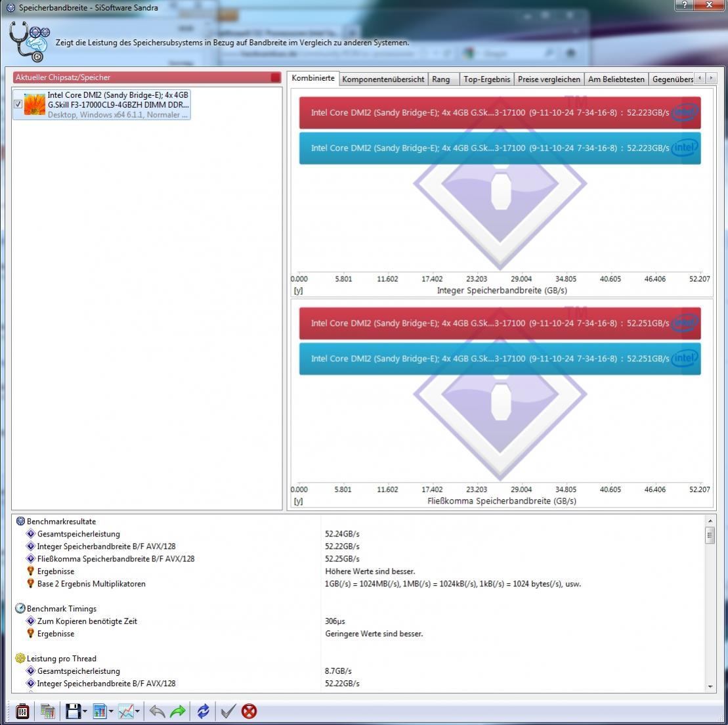Screen dimensions: 728x725
Task: Click the Benchmarkresultate section icon
Action: point(20,521)
